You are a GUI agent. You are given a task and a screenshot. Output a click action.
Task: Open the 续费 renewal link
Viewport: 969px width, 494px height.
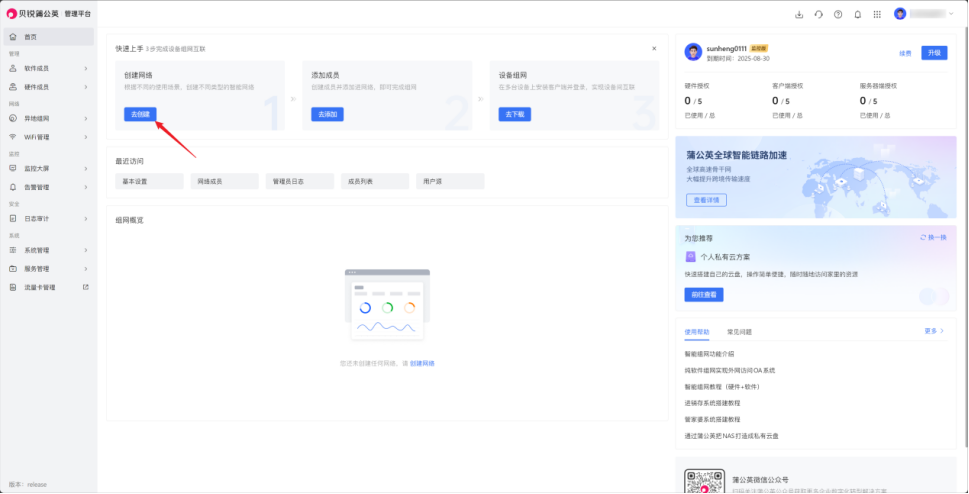pyautogui.click(x=905, y=53)
